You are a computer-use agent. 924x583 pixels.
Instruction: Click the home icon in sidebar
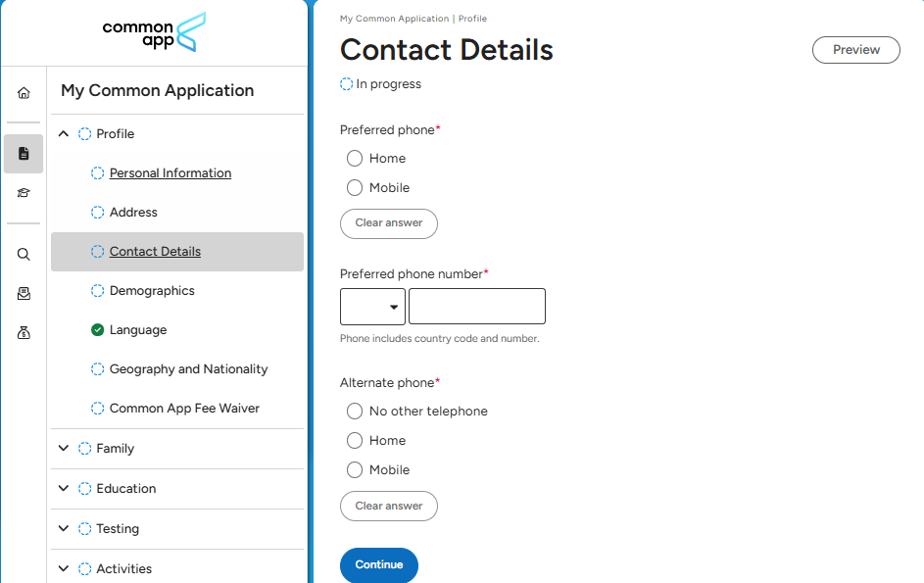24,93
